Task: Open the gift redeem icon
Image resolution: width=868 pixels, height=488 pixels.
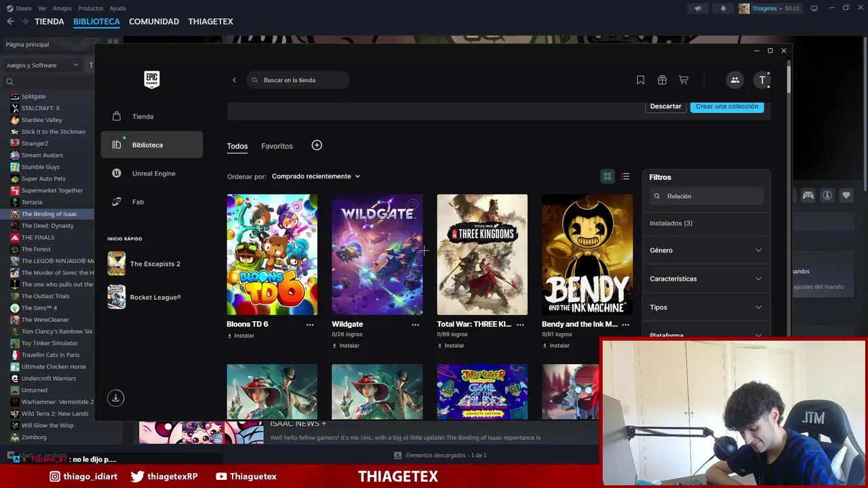Action: 662,80
